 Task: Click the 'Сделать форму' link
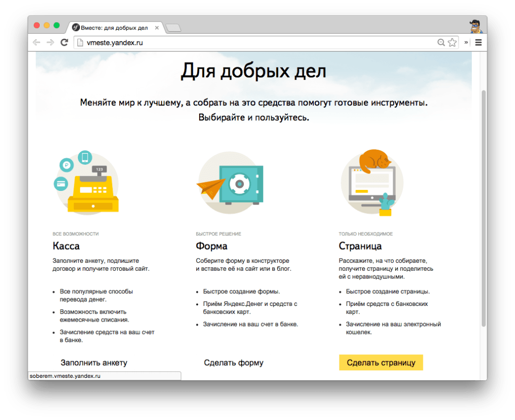pos(233,363)
